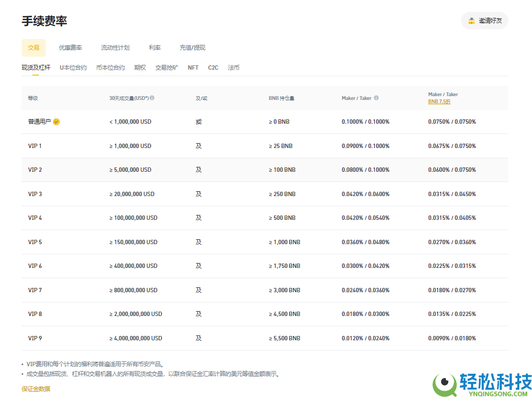
Task: Click the 0.0800% / 0.1000% fee cell
Action: [365, 170]
